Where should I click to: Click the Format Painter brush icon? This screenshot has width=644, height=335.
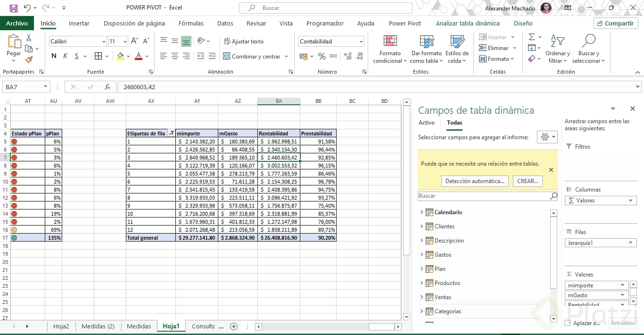click(29, 60)
